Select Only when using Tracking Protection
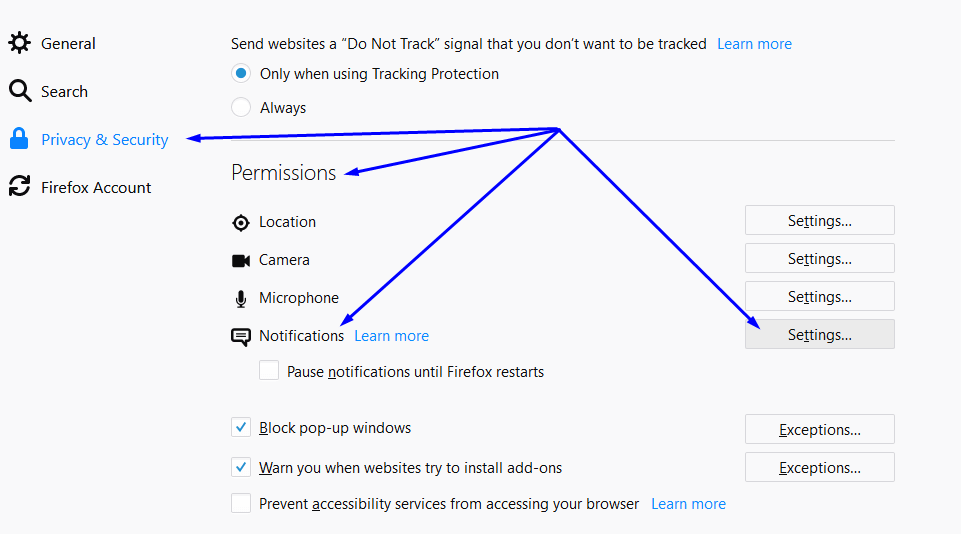 (241, 74)
